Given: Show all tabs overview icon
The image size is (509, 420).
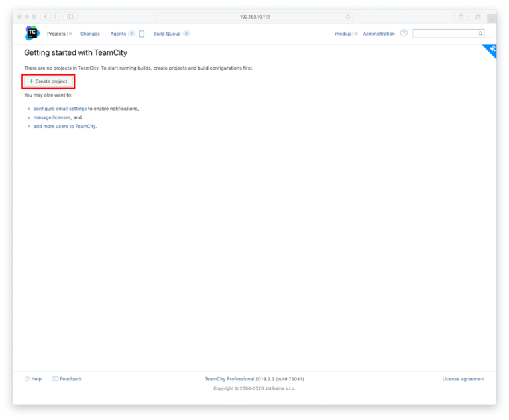Looking at the screenshot, I should [477, 17].
